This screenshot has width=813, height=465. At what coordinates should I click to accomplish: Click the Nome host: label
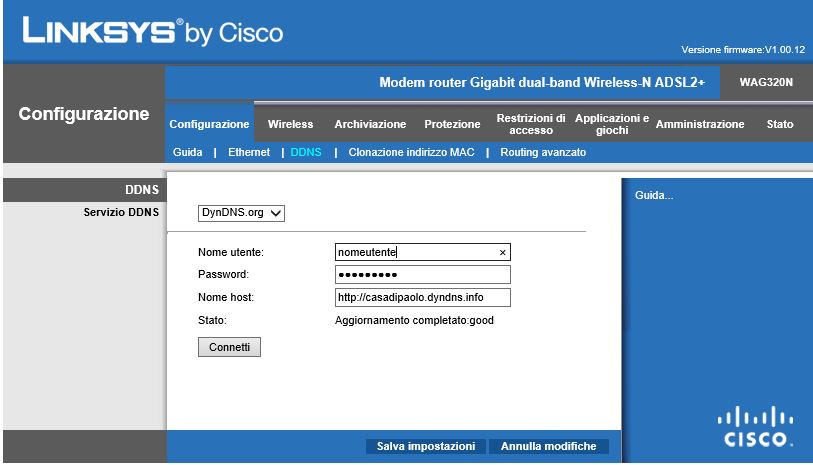click(x=226, y=298)
